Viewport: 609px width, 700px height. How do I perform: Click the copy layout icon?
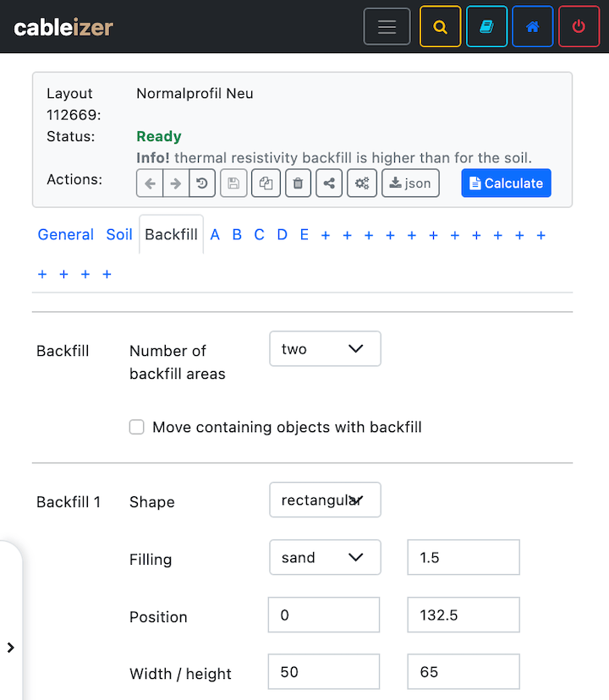266,183
